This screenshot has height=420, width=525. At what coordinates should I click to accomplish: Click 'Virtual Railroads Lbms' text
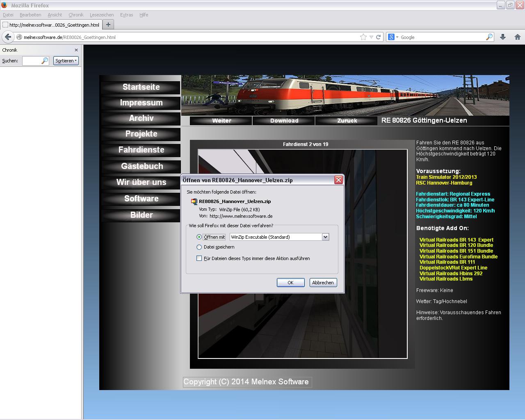[x=446, y=279]
